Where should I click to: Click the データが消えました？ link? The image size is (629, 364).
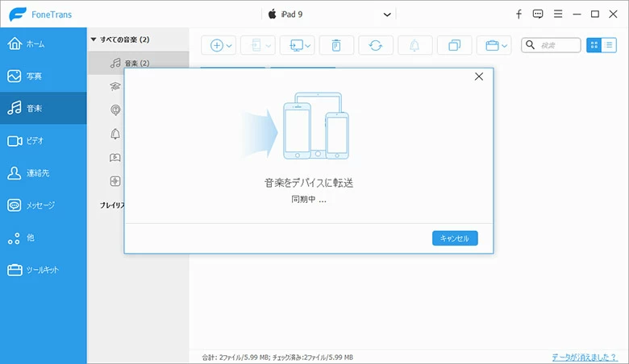click(585, 357)
